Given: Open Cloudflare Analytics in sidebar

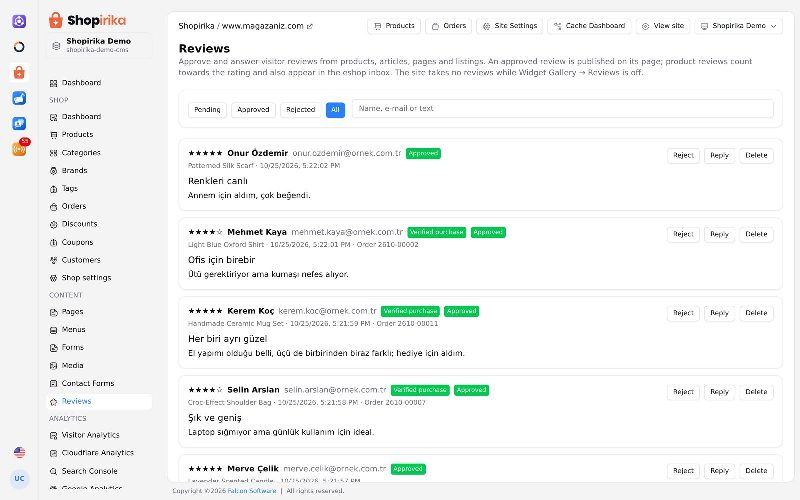Looking at the screenshot, I should (x=99, y=453).
